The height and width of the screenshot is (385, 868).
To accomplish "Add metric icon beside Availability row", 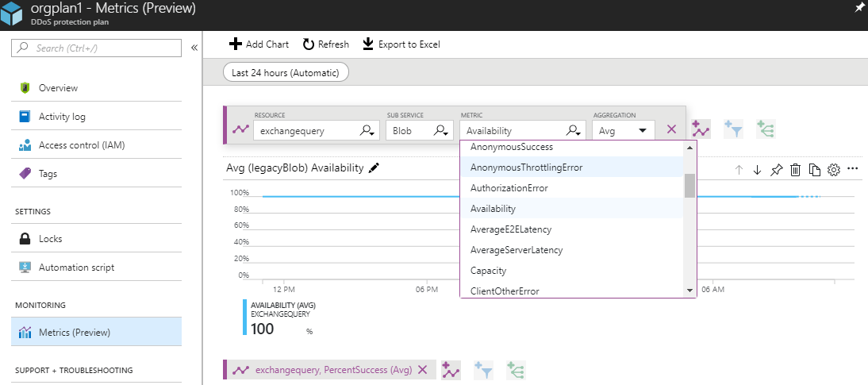I will point(701,129).
